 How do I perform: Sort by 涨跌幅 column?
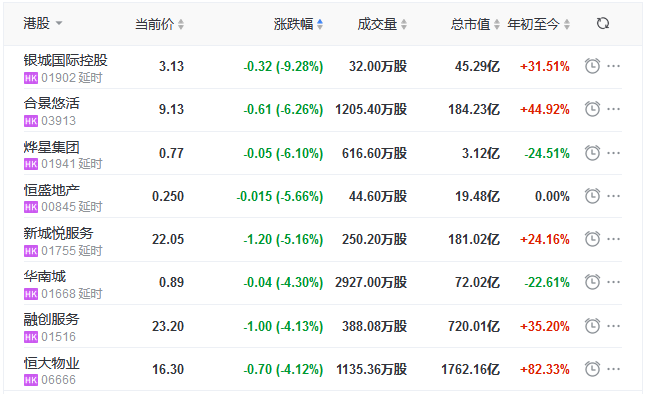298,24
